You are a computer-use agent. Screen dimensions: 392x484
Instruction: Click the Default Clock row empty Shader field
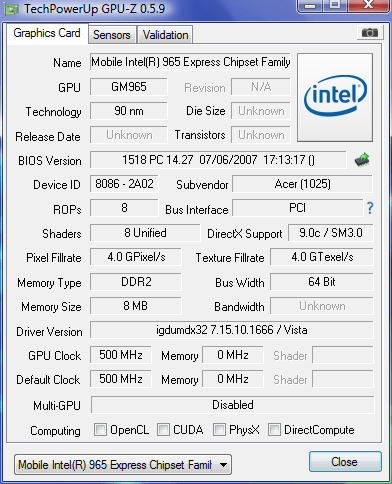(343, 379)
